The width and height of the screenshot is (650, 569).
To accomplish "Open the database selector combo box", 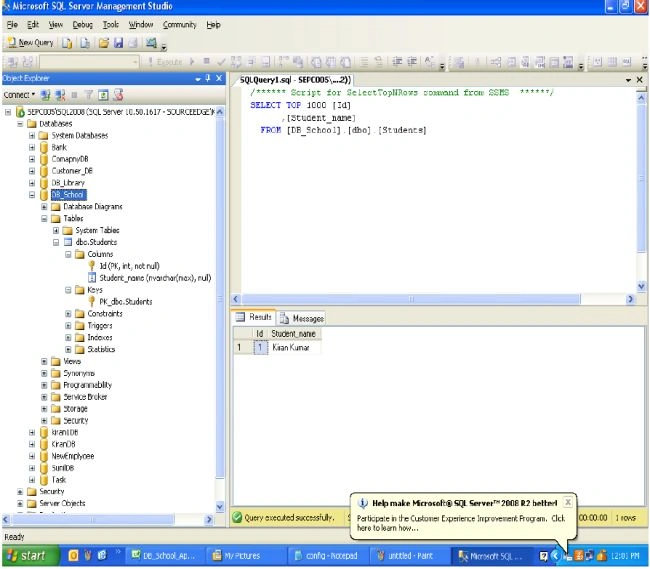I will point(90,62).
